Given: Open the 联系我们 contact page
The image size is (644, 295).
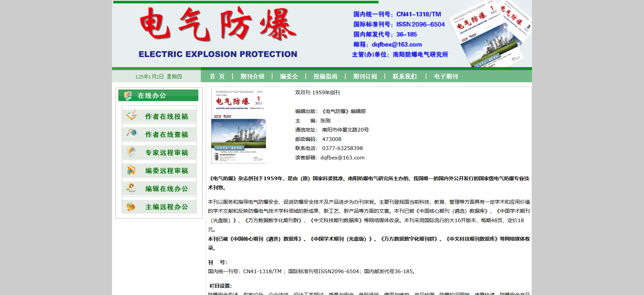Looking at the screenshot, I should [405, 77].
